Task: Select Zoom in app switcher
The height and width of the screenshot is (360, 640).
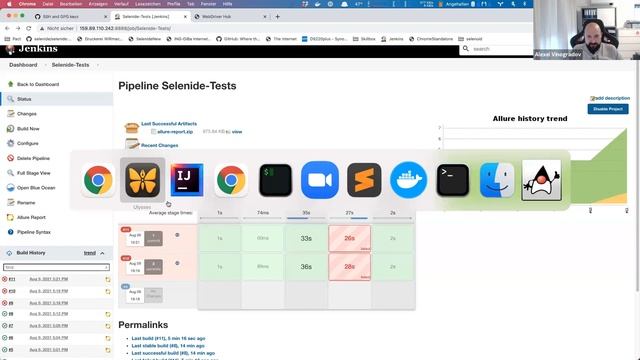Action: pyautogui.click(x=320, y=180)
